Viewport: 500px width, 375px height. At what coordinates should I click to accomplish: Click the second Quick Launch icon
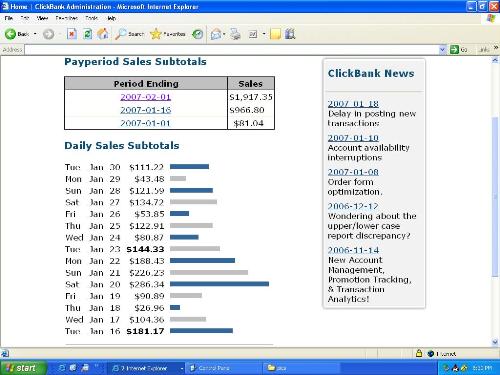click(73, 368)
